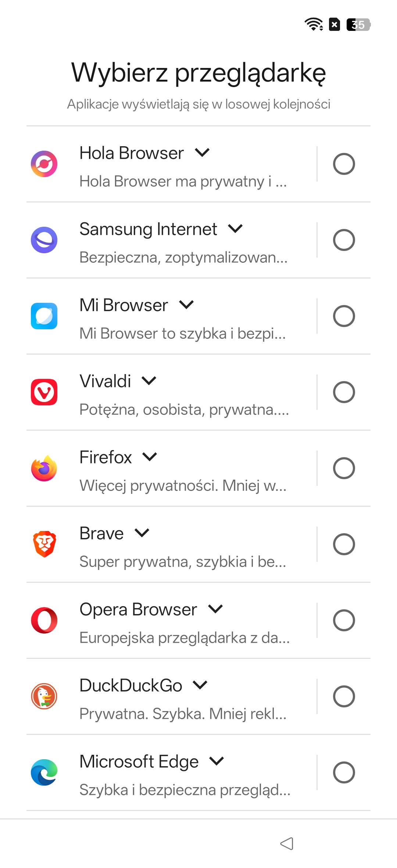Pick Samsung Internet radio button
397x868 pixels.
[x=344, y=240]
